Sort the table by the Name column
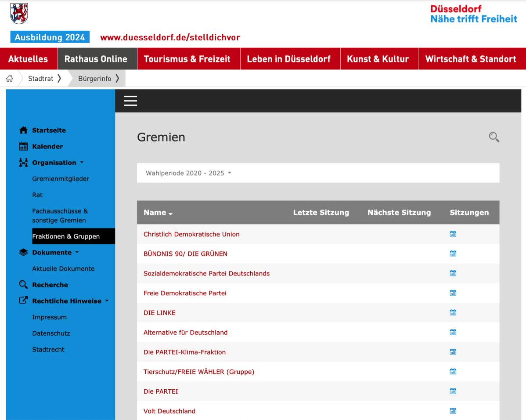 point(158,213)
